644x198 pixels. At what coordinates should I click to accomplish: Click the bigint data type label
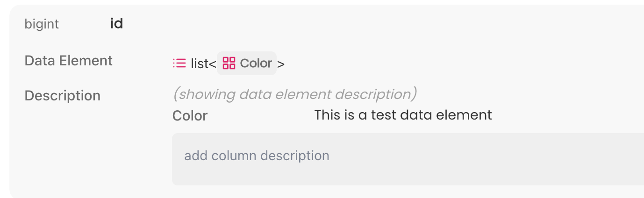pyautogui.click(x=42, y=24)
